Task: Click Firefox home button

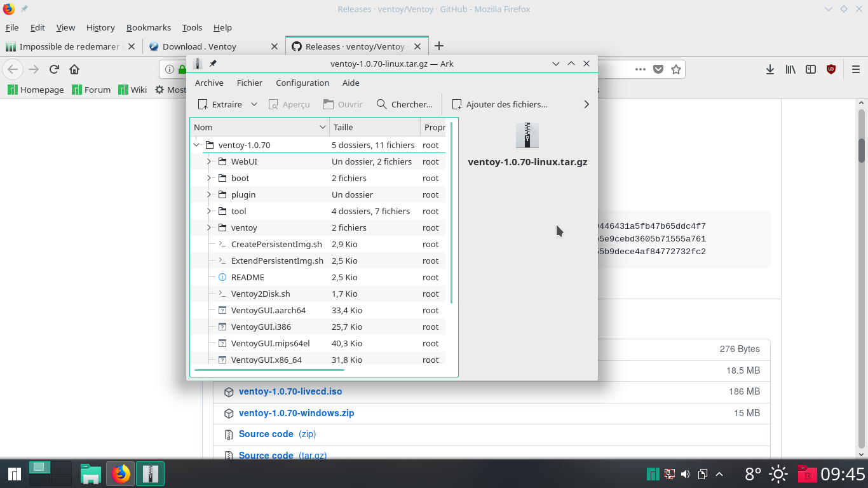Action: click(x=74, y=69)
